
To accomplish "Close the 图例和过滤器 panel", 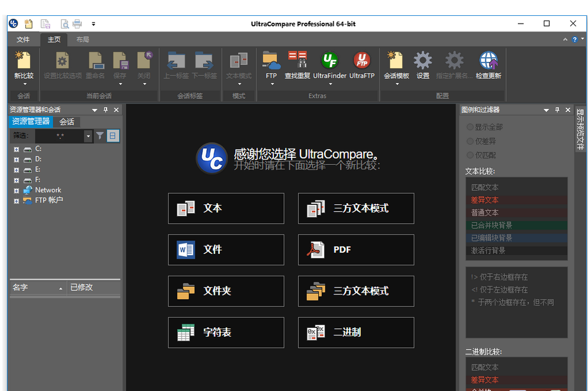I will (x=568, y=110).
